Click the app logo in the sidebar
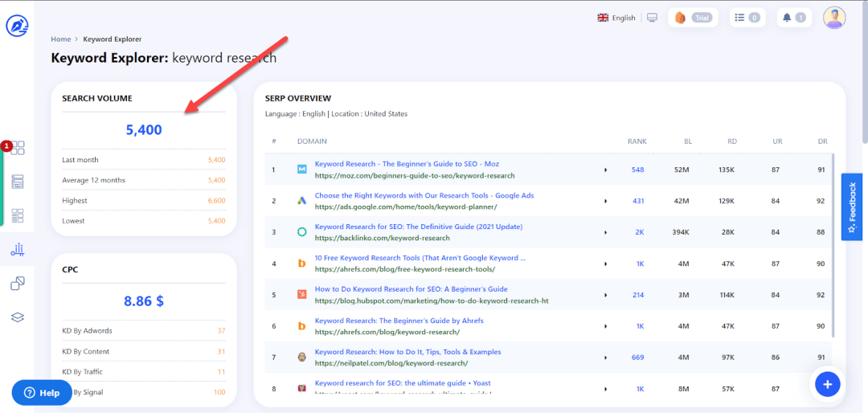The image size is (868, 413). (x=17, y=26)
